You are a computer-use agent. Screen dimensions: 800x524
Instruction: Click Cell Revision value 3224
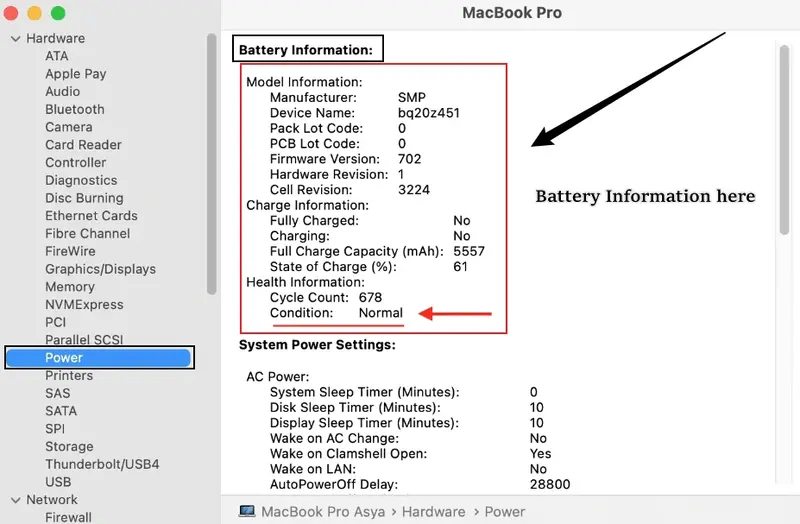[x=414, y=190]
